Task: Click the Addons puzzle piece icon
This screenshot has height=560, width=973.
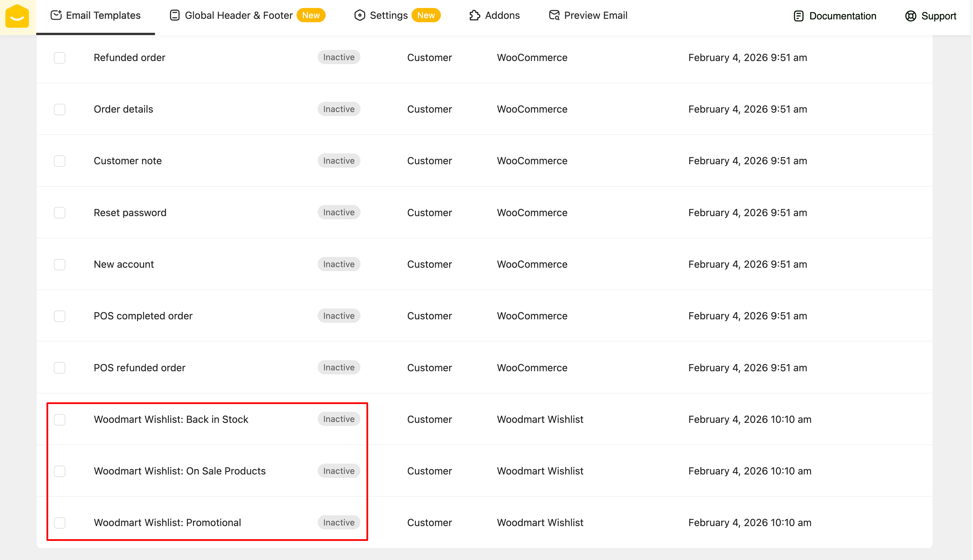Action: 475,15
